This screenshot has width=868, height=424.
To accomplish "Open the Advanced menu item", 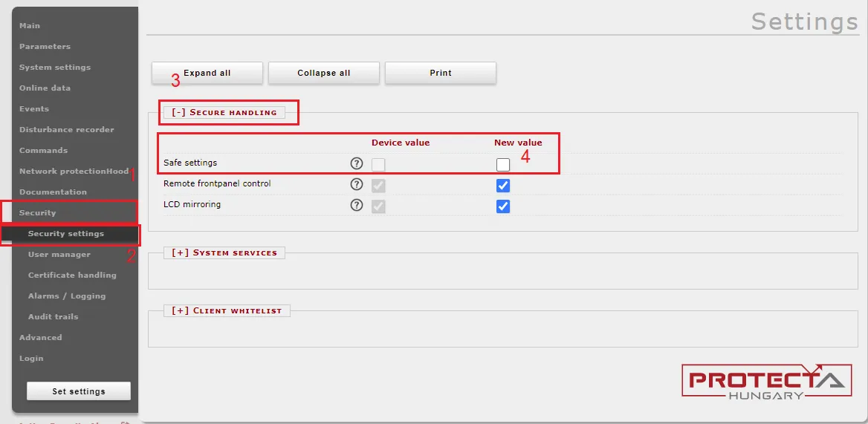I will tap(40, 337).
